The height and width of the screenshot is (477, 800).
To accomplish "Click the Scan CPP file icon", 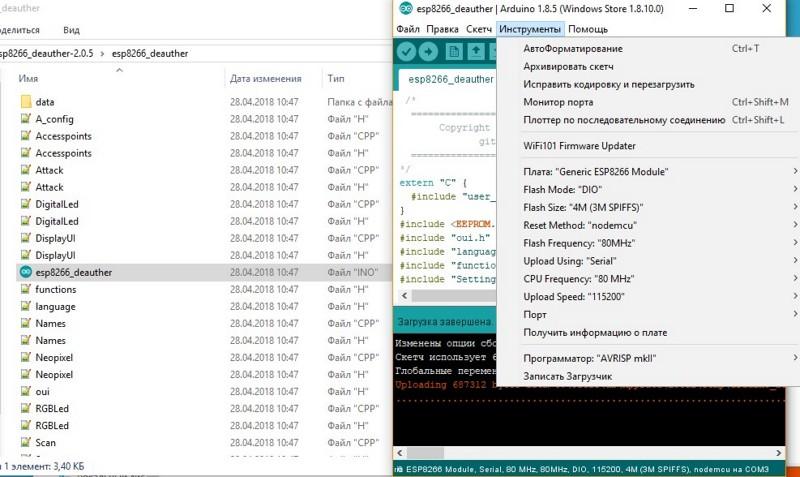I will tap(25, 442).
